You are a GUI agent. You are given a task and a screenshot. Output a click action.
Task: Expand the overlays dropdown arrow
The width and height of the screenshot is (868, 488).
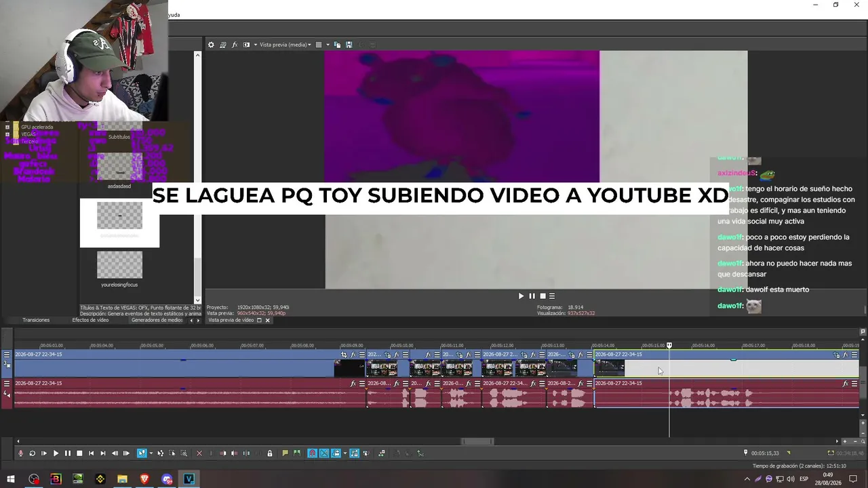pyautogui.click(x=328, y=45)
